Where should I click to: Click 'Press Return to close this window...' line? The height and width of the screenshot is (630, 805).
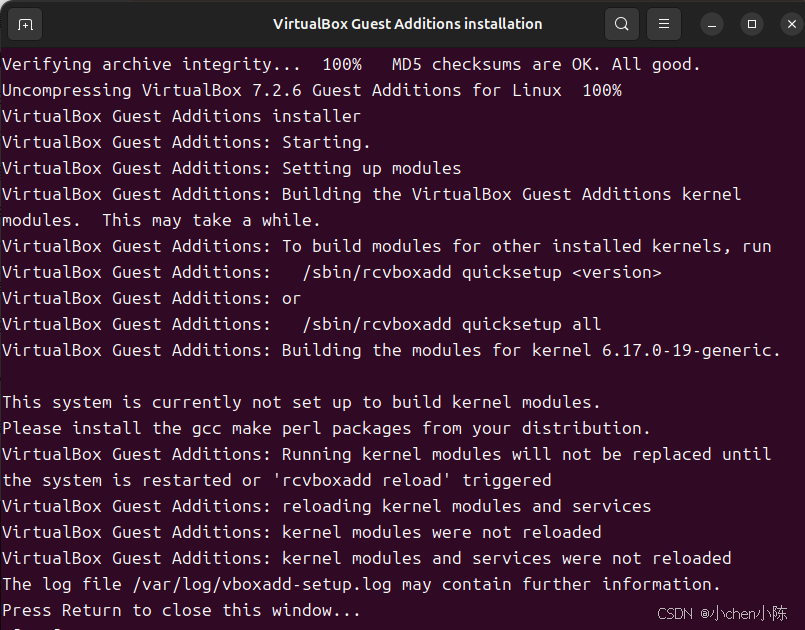(x=181, y=611)
